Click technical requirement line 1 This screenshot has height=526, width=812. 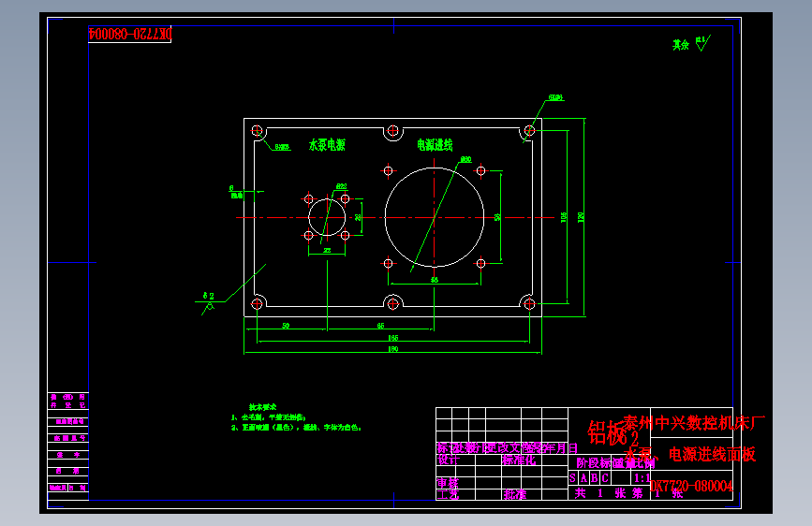(268, 417)
